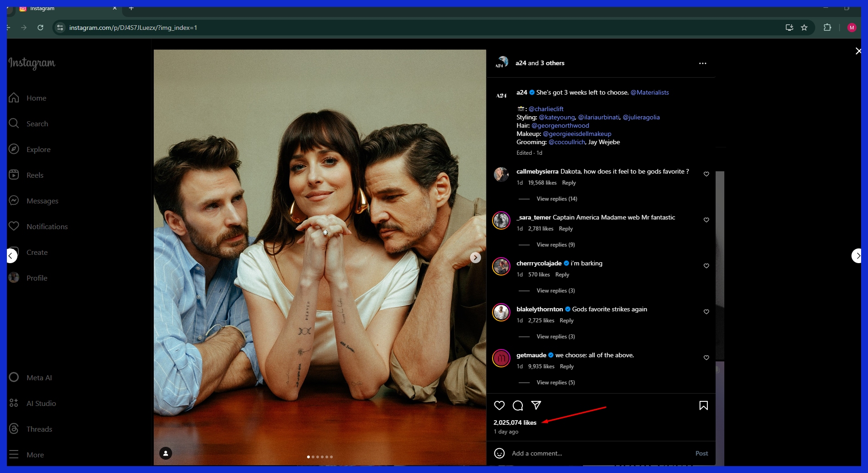Open Notifications in the sidebar
Screen dimensions: 868x473
pos(38,226)
